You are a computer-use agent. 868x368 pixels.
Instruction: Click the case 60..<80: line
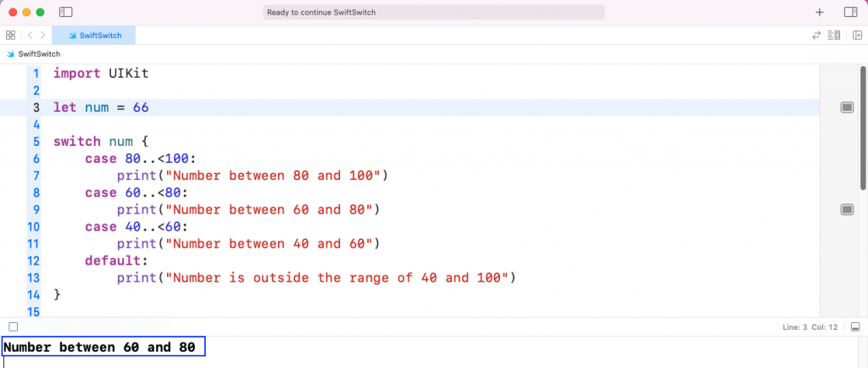tap(136, 192)
